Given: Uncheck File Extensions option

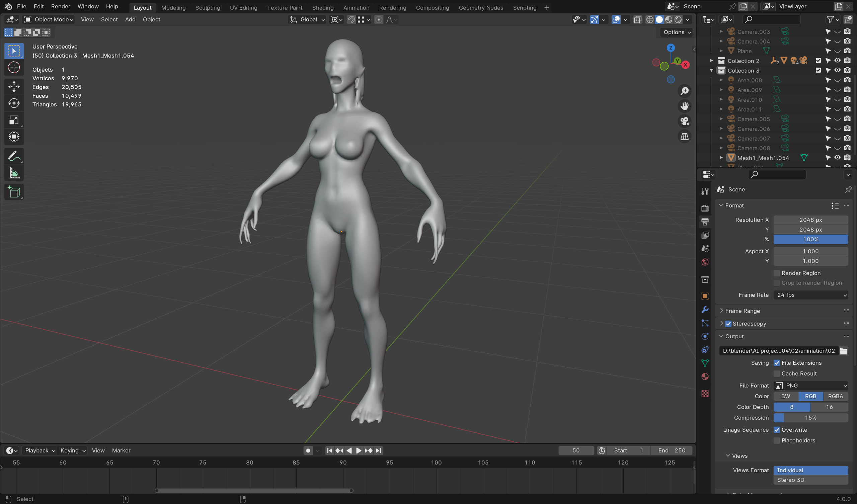Looking at the screenshot, I should tap(777, 363).
